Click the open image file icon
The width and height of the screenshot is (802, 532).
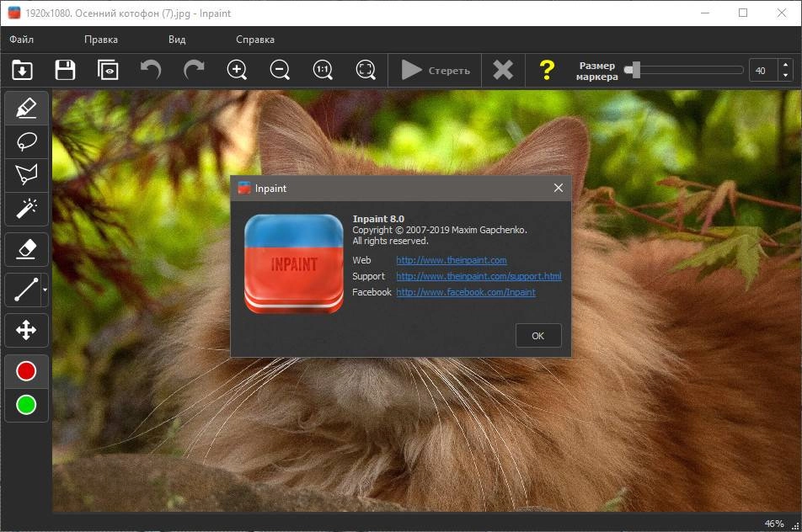(23, 70)
